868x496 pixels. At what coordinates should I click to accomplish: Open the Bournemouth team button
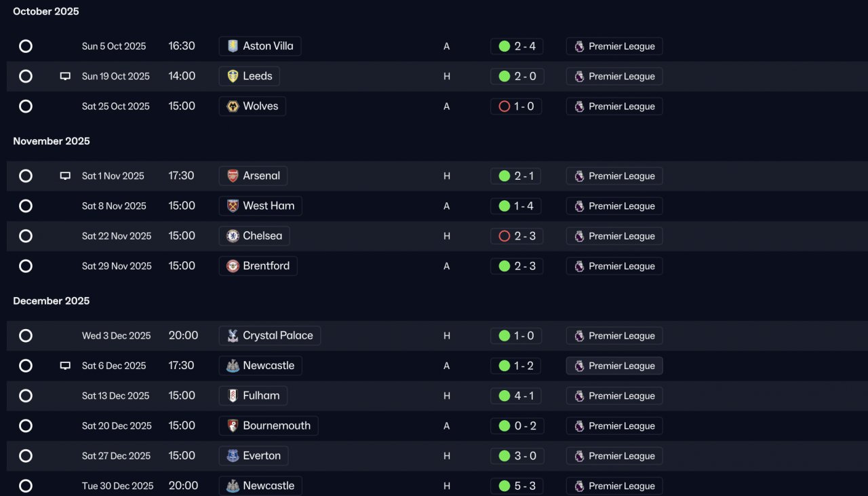(x=269, y=425)
